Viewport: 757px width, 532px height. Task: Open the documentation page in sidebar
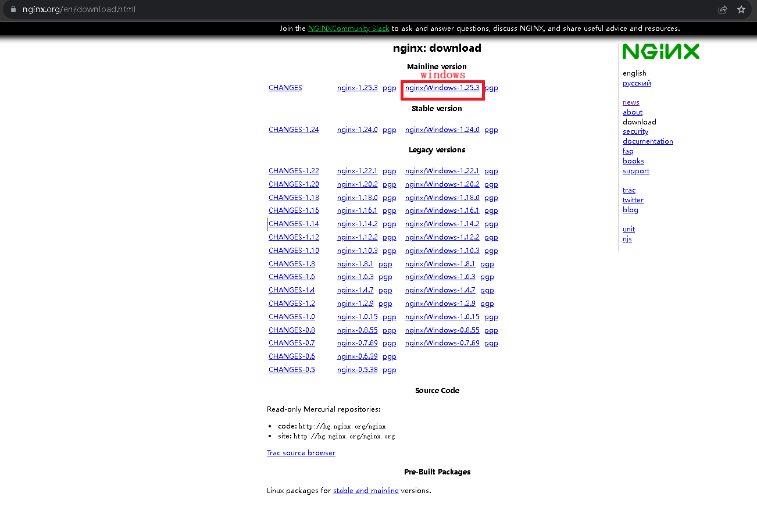pyautogui.click(x=648, y=141)
